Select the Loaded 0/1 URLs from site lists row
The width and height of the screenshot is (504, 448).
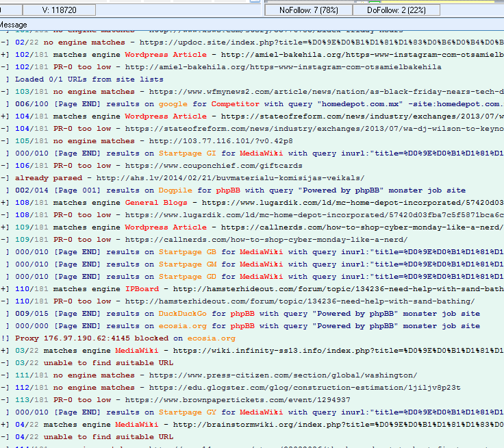252,79
